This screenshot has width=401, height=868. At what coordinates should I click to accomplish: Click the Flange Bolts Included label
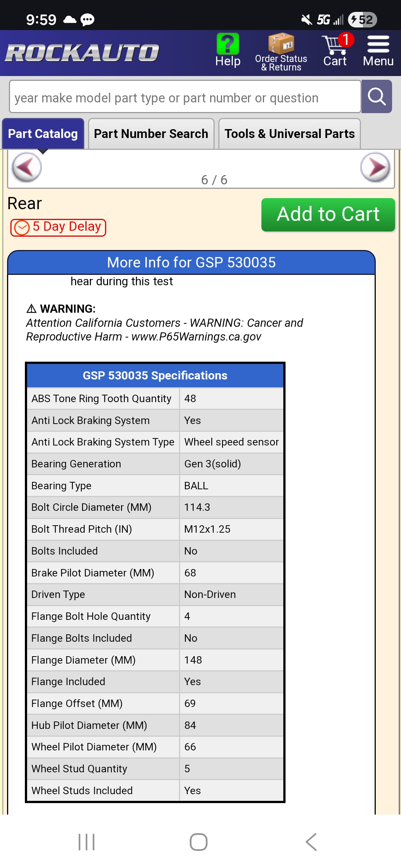pyautogui.click(x=82, y=638)
